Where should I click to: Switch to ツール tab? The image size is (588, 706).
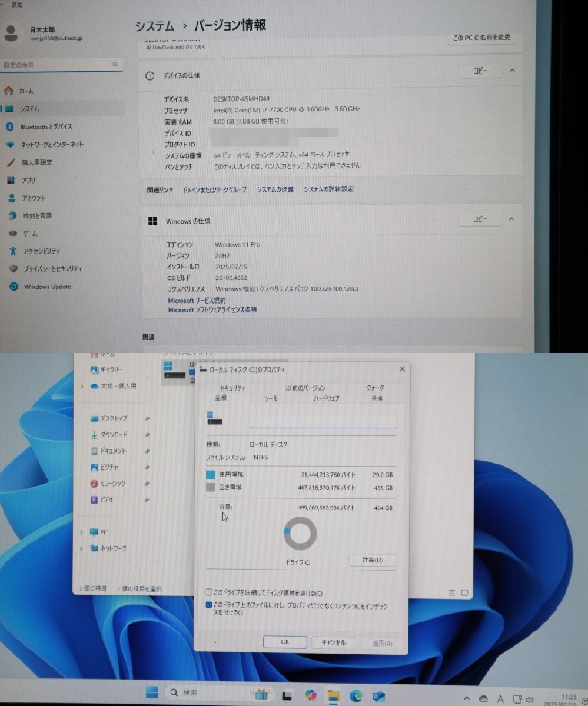tap(270, 399)
